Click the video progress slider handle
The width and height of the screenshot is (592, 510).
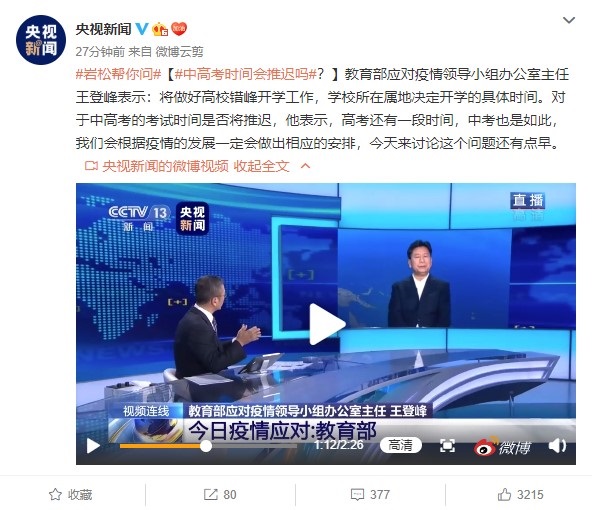206,446
